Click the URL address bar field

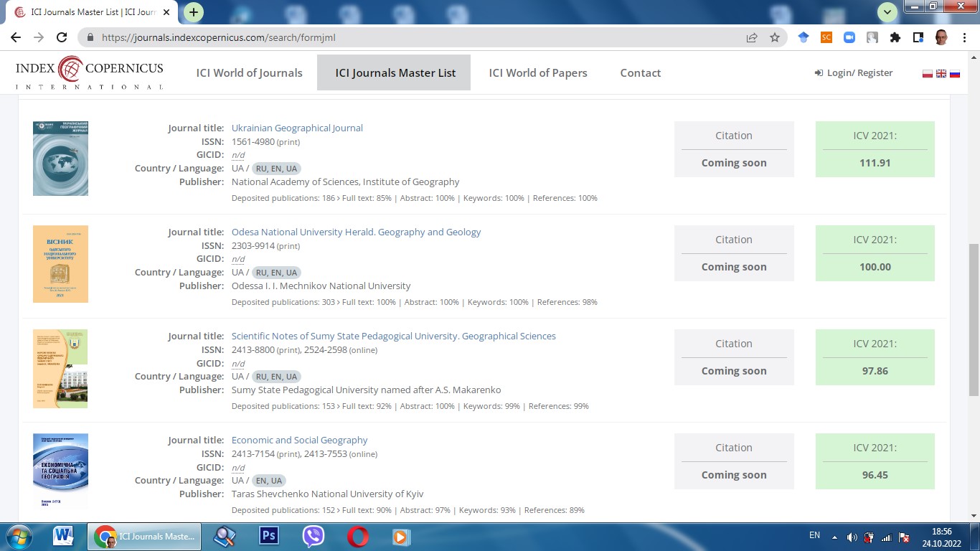coord(416,37)
